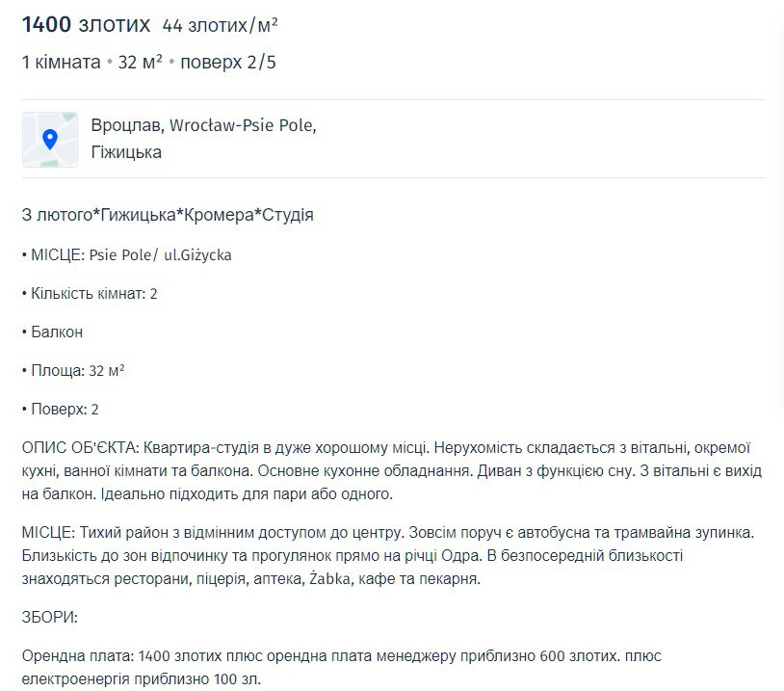This screenshot has width=784, height=691.
Task: Click the електроенергія приблизно 100 зл. text
Action: coord(141,679)
